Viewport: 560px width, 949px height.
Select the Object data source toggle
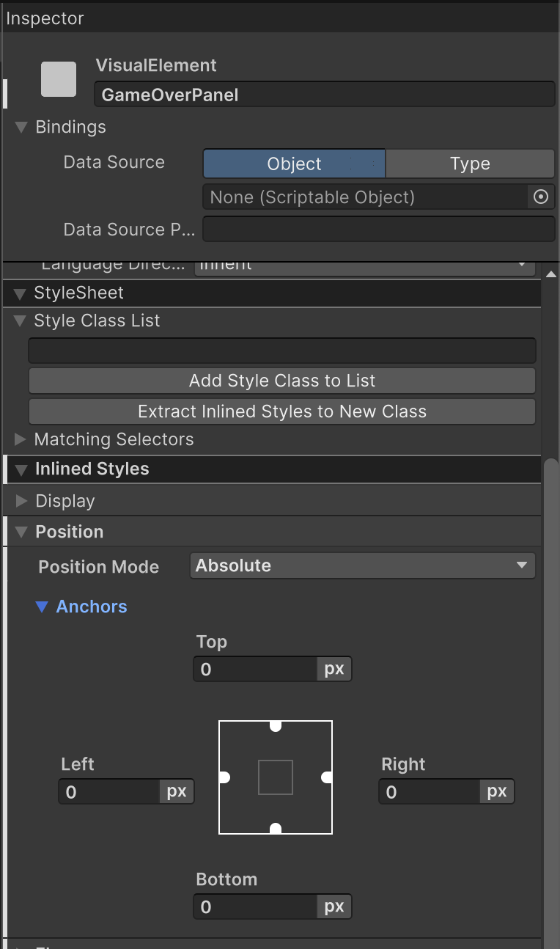[294, 164]
